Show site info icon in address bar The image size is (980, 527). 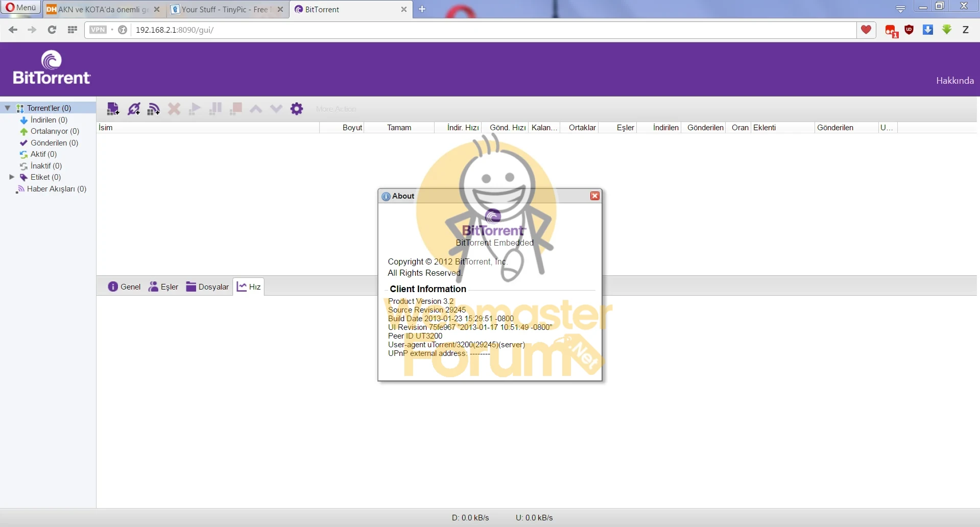[123, 30]
